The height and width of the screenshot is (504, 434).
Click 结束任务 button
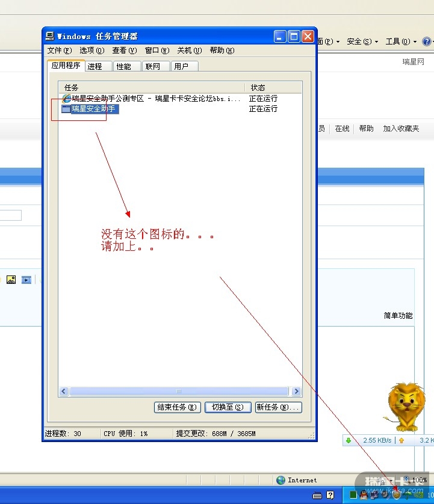pos(177,407)
